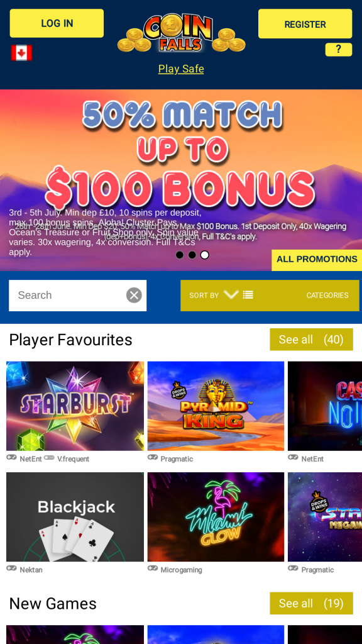Open the Play Safe link

[181, 69]
